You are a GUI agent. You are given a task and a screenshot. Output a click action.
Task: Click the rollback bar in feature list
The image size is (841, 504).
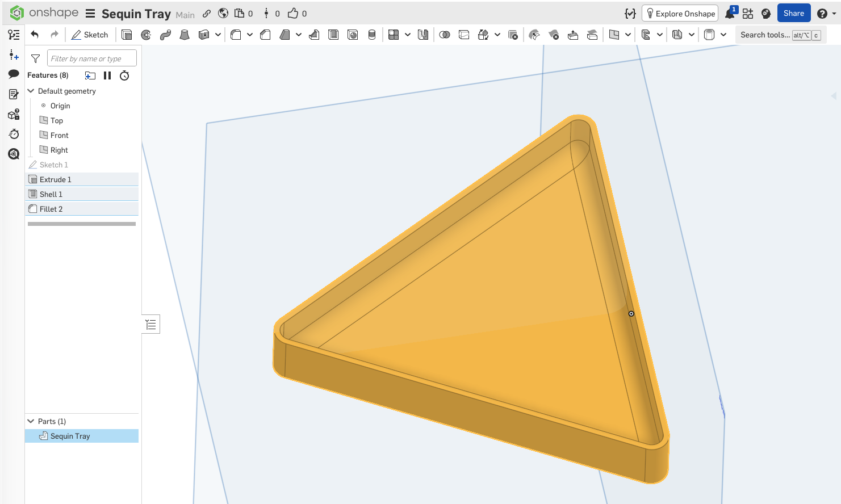(82, 224)
